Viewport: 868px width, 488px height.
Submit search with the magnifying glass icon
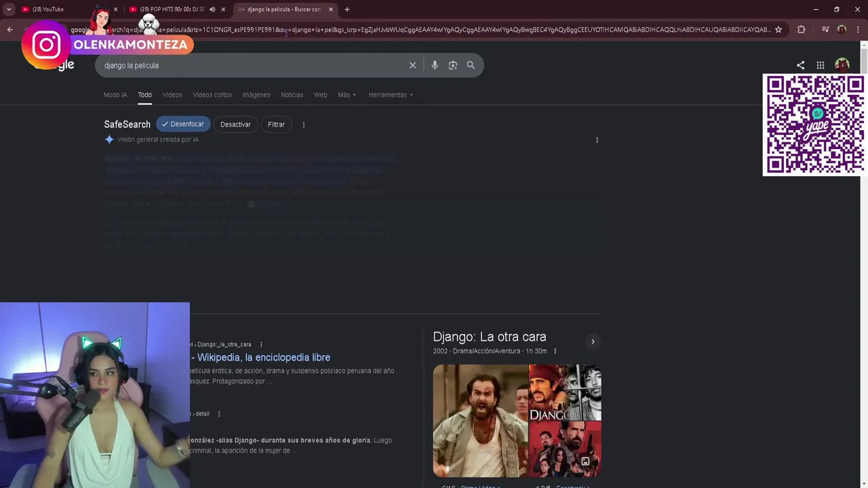point(471,65)
